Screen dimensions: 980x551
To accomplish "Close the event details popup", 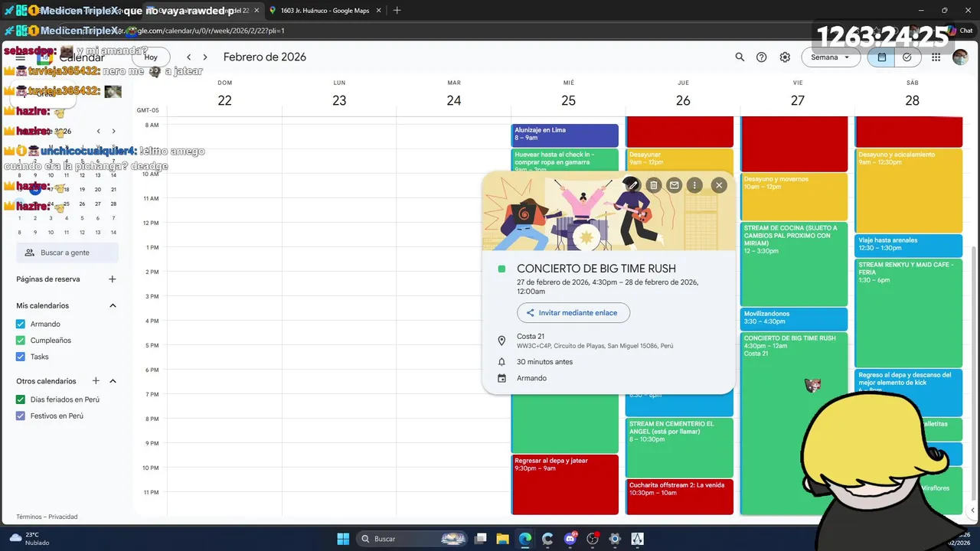I will tap(718, 185).
